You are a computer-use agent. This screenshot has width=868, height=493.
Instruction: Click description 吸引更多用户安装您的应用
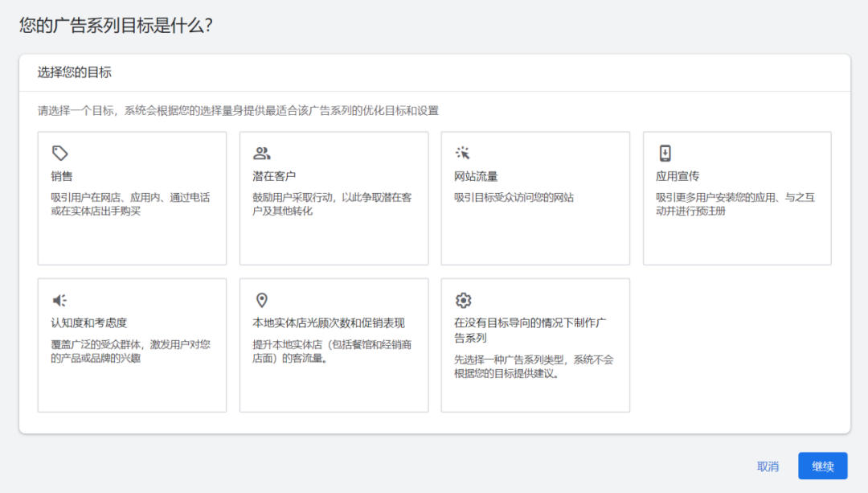tap(735, 203)
